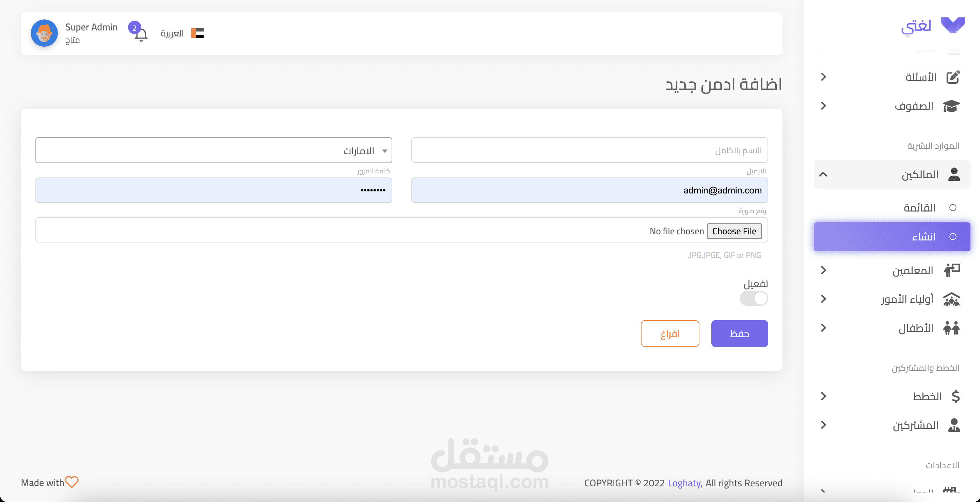980x502 pixels.
Task: Click the Loghaty footer link
Action: click(x=685, y=483)
